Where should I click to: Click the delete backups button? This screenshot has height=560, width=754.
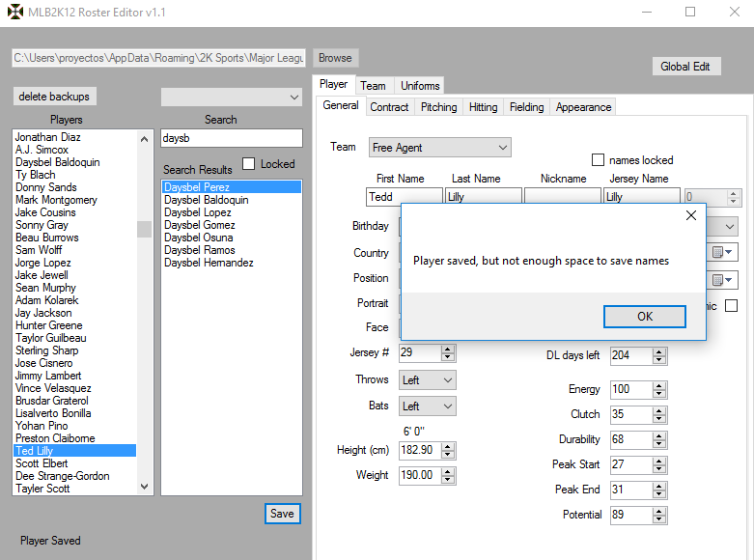click(x=54, y=97)
